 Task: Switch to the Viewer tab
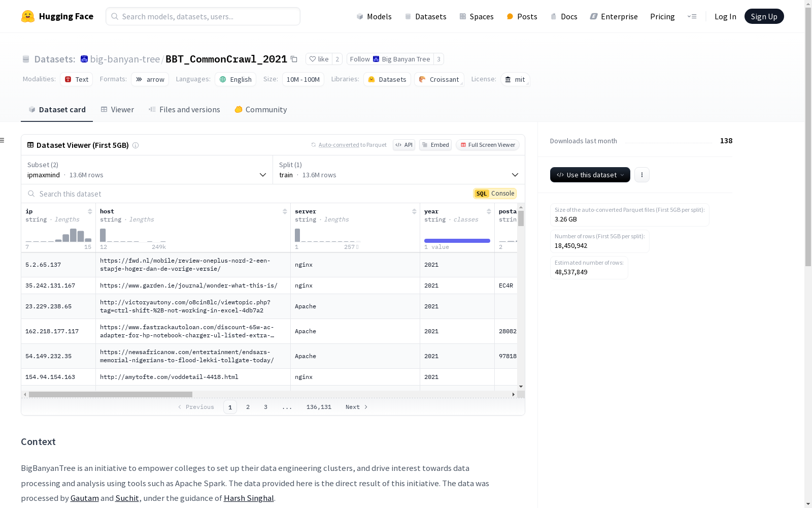(117, 109)
